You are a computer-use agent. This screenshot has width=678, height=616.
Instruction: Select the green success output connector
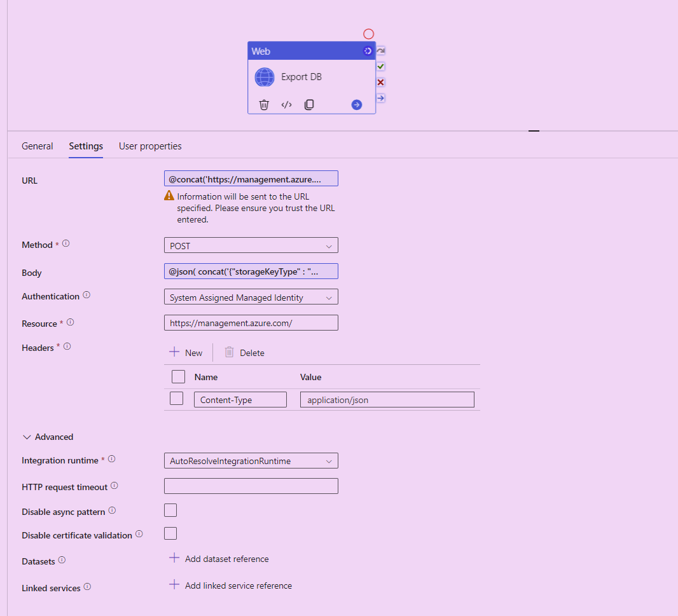(x=380, y=66)
